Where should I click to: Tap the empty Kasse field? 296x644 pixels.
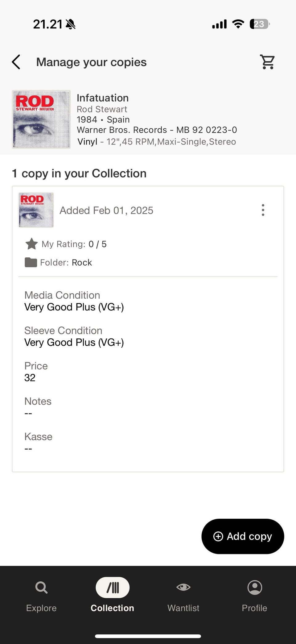click(28, 448)
